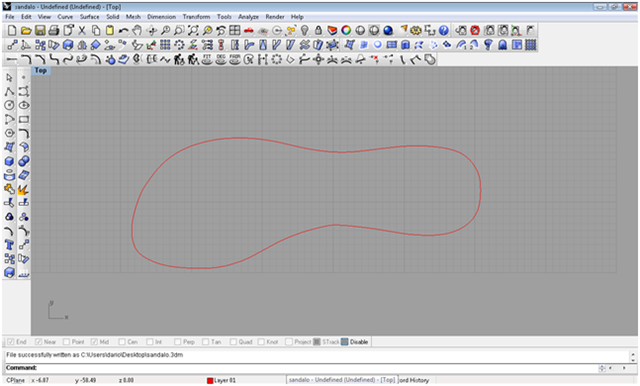Click the light bulb icon
640x386 pixels.
click(x=304, y=31)
